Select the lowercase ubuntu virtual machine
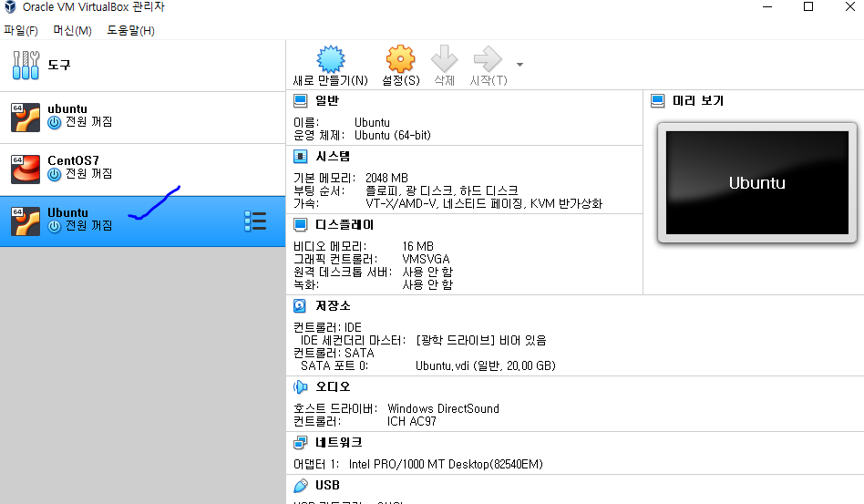The height and width of the screenshot is (504, 864). [x=143, y=118]
